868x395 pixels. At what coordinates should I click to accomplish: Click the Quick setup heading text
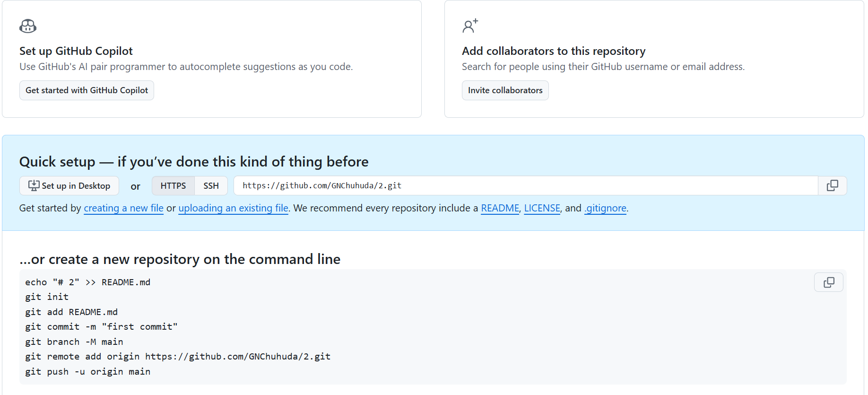click(194, 162)
